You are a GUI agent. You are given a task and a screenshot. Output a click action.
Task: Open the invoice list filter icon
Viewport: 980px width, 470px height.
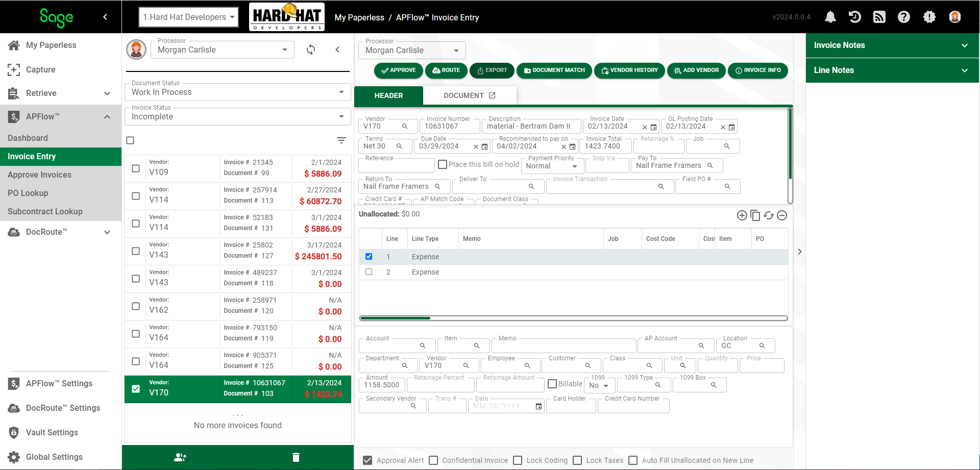[341, 140]
